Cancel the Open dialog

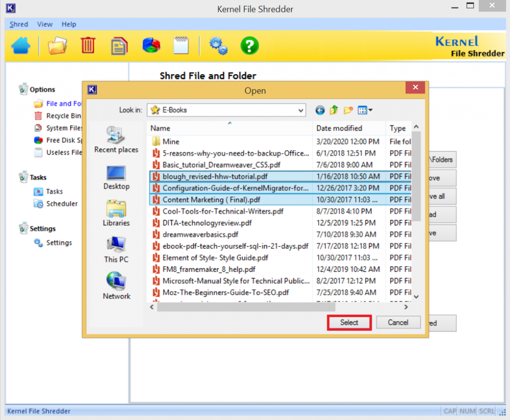click(x=398, y=322)
